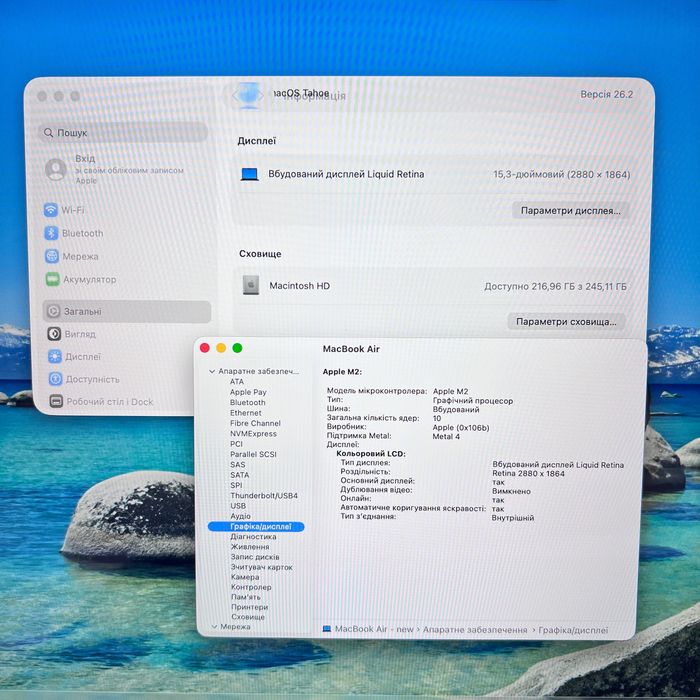
Task: Click Апаратне забезпечення in path bar
Action: tap(475, 630)
